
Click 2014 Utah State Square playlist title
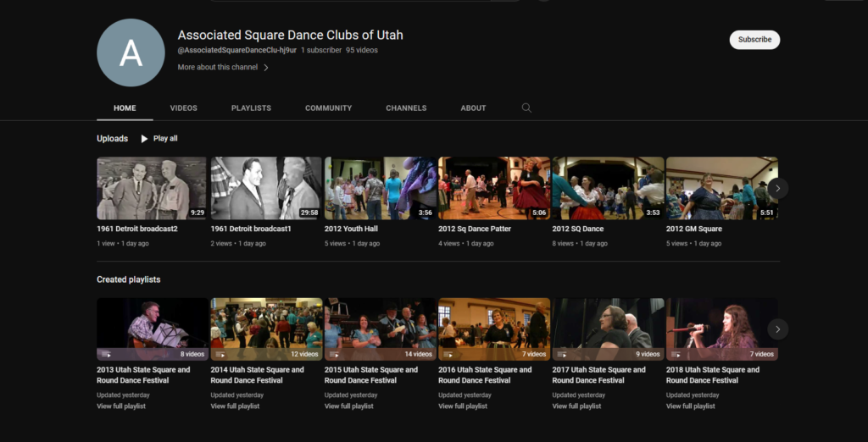coord(258,375)
